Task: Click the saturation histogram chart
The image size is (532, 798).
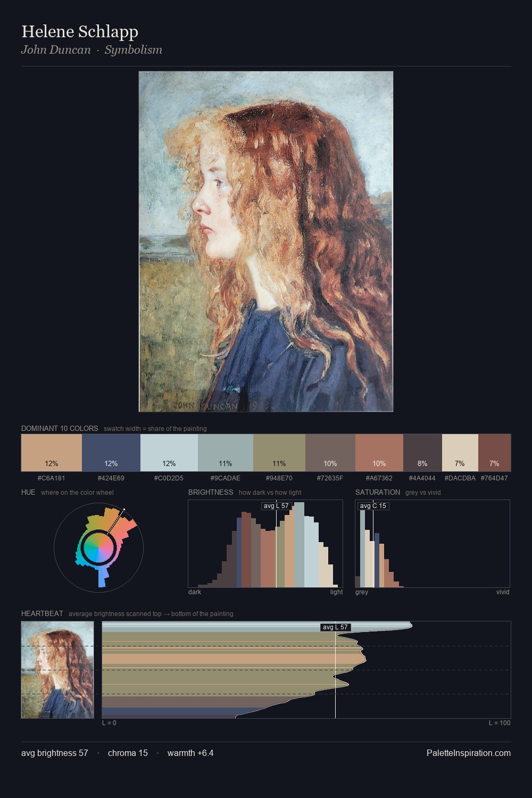Action: (433, 544)
